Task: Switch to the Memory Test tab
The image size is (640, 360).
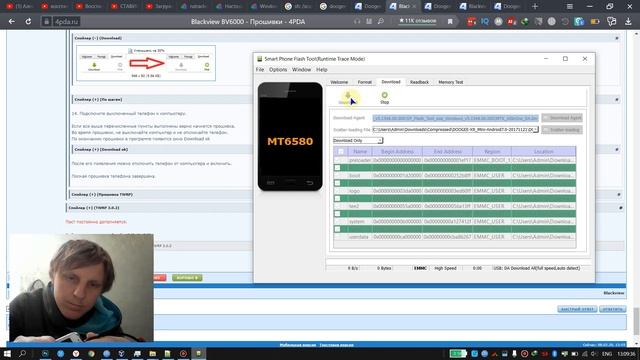Action: pyautogui.click(x=451, y=82)
